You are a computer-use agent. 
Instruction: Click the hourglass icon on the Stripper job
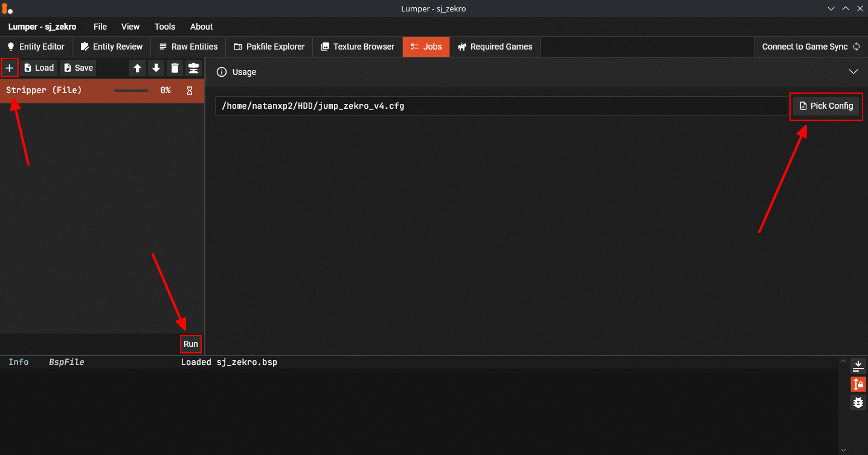[190, 90]
